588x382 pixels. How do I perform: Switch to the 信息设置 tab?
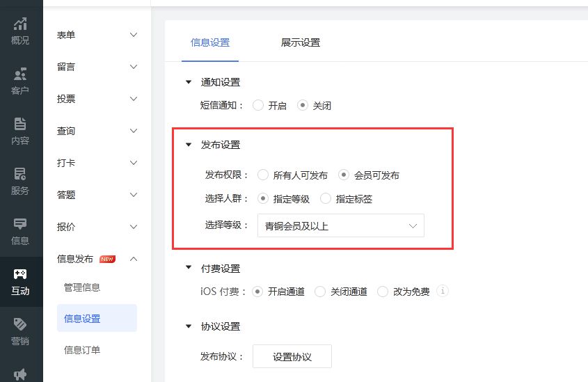210,42
